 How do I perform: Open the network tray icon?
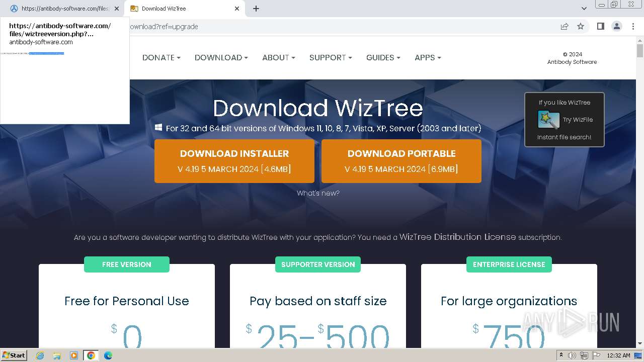[584, 355]
